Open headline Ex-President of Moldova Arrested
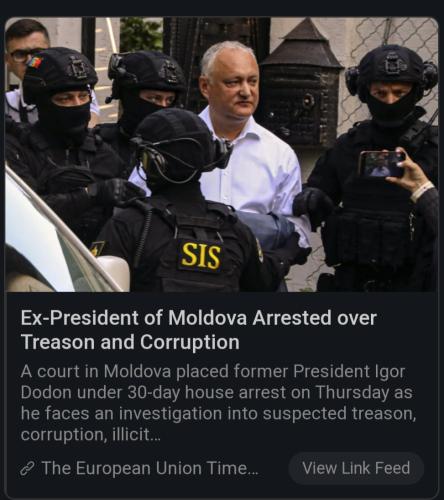 (x=199, y=330)
